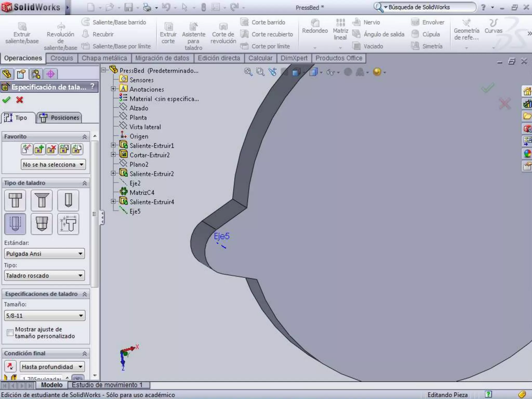Click the zoom to fit icon
The width and height of the screenshot is (532, 399).
tap(248, 72)
